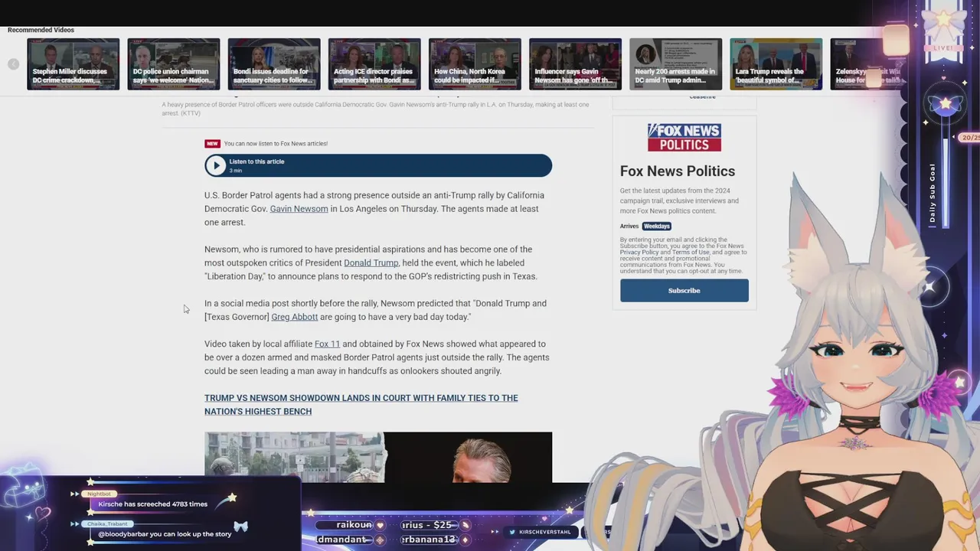The width and height of the screenshot is (980, 551).
Task: Open How China, North Korea video
Action: (475, 64)
